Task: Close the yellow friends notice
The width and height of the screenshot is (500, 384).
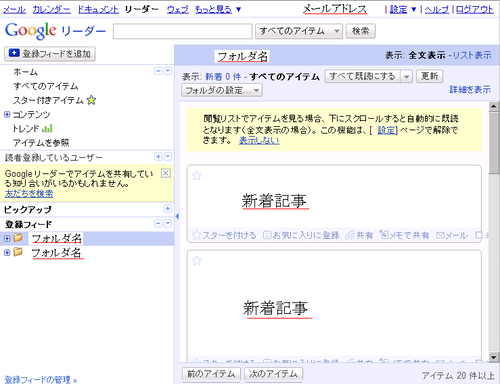Action: click(x=166, y=173)
